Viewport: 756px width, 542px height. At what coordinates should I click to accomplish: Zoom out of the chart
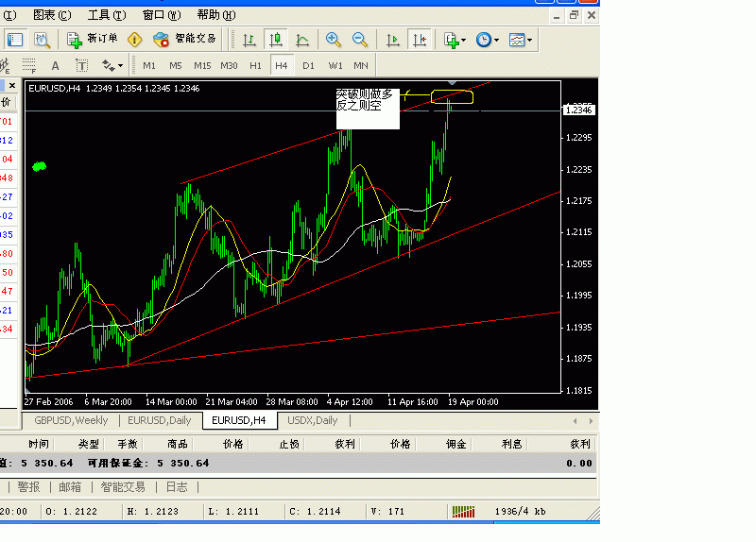tap(360, 40)
